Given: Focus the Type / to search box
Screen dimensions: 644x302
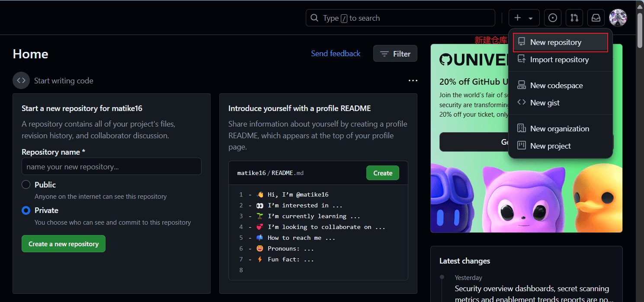Looking at the screenshot, I should pyautogui.click(x=400, y=18).
